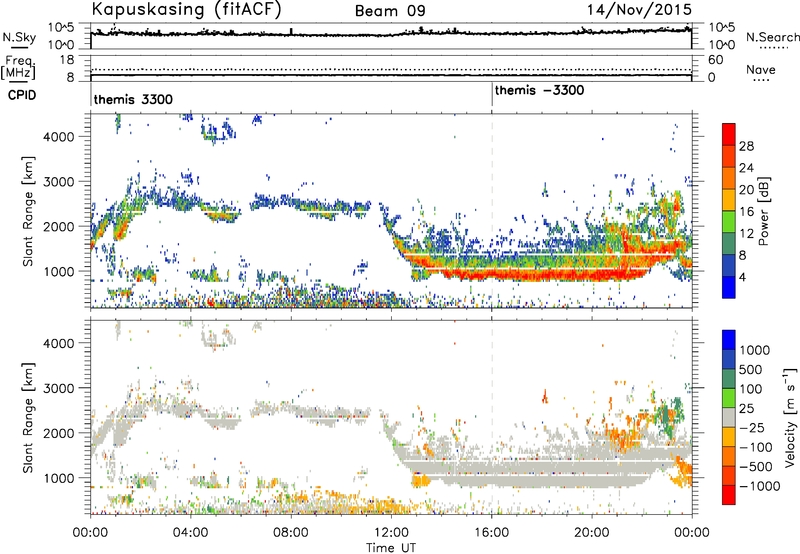The height and width of the screenshot is (554, 800).
Task: Click the Velocity scale value '500'
Action: coord(751,370)
